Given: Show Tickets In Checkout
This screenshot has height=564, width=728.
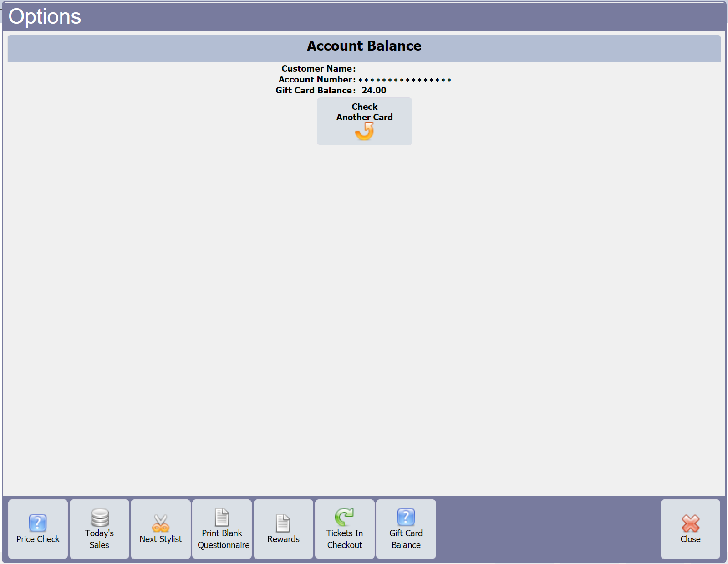Looking at the screenshot, I should (x=345, y=529).
